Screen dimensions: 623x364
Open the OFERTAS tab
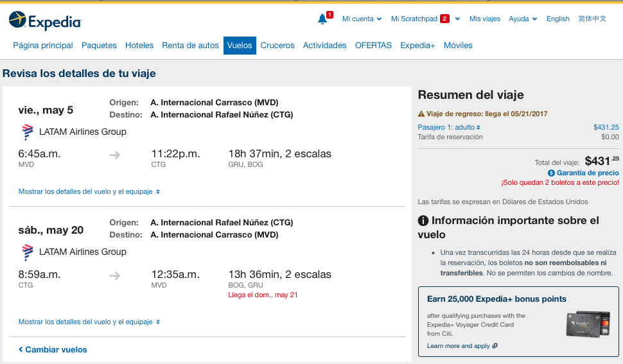click(x=373, y=45)
